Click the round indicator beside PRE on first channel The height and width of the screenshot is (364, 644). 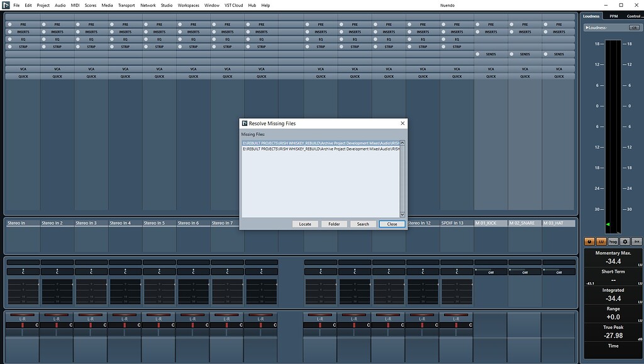pos(9,23)
